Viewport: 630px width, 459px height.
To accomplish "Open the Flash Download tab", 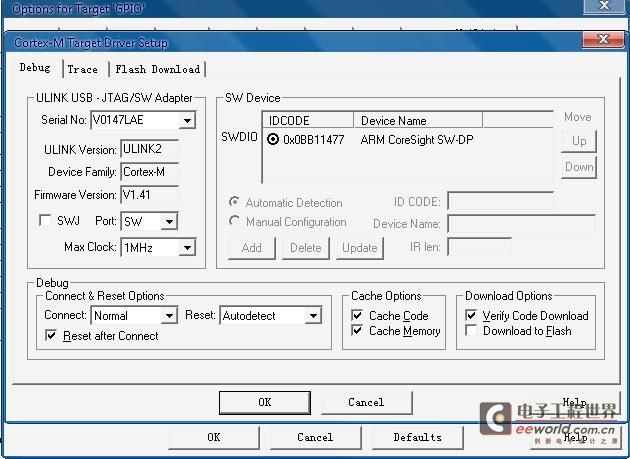I will click(x=158, y=70).
